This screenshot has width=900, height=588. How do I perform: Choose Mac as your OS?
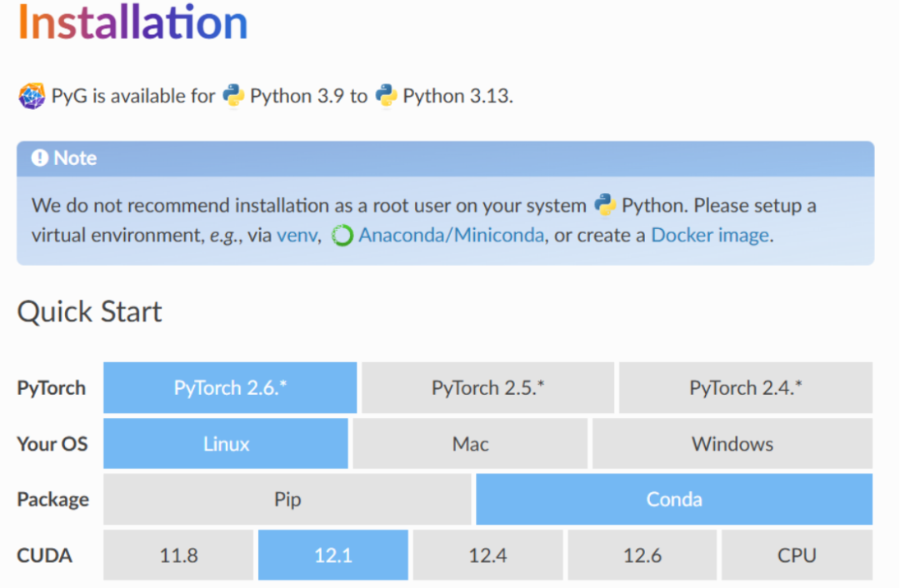(x=470, y=443)
